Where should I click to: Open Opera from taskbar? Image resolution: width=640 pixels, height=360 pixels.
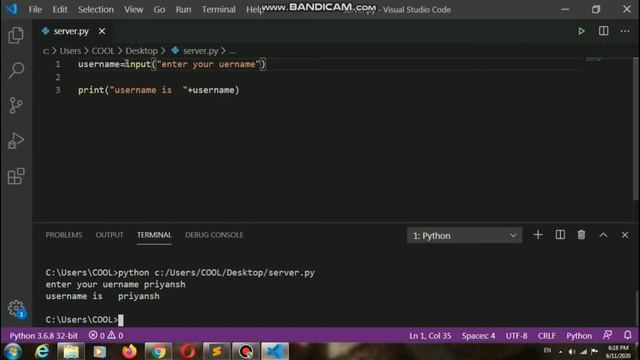(x=187, y=351)
